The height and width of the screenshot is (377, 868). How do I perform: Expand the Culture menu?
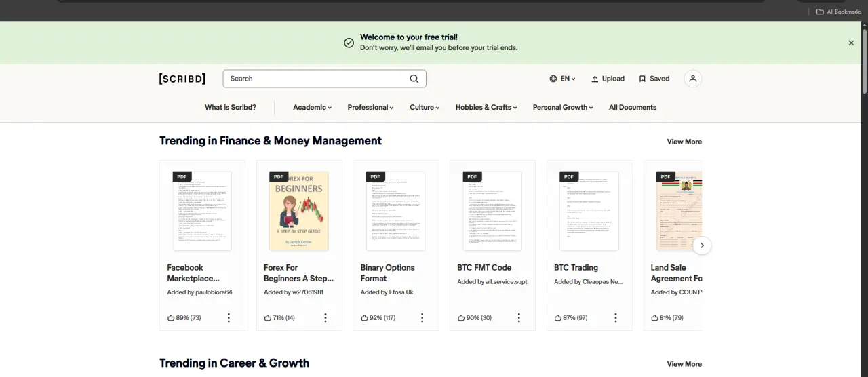(425, 107)
